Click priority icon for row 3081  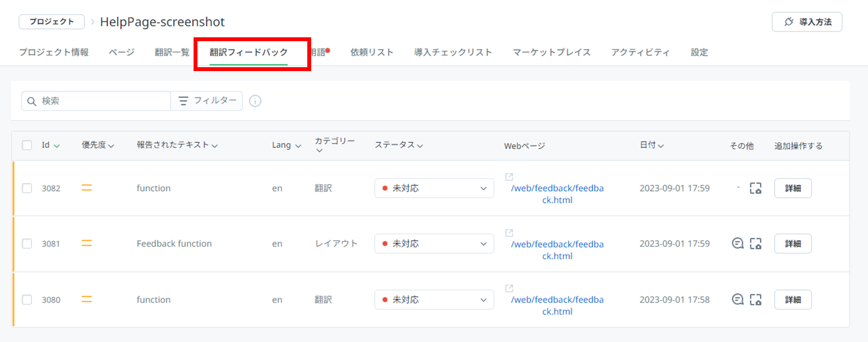point(87,244)
